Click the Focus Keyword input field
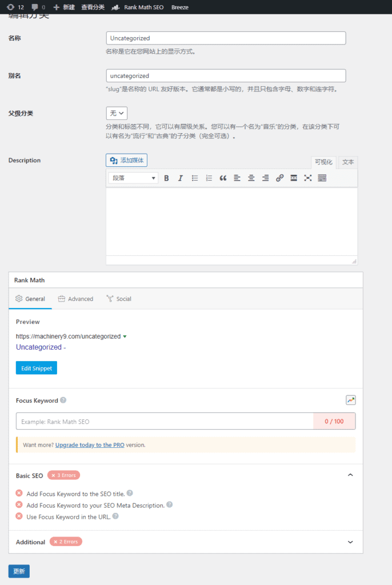 (x=165, y=421)
